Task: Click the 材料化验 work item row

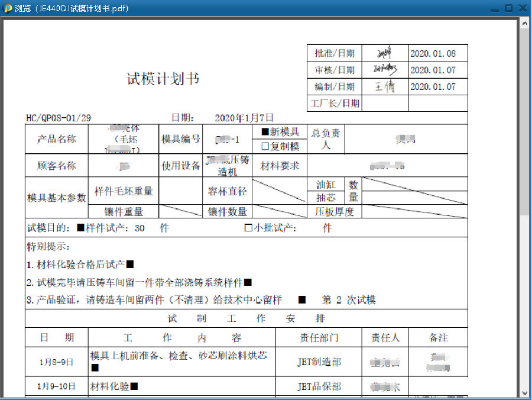Action: point(113,386)
